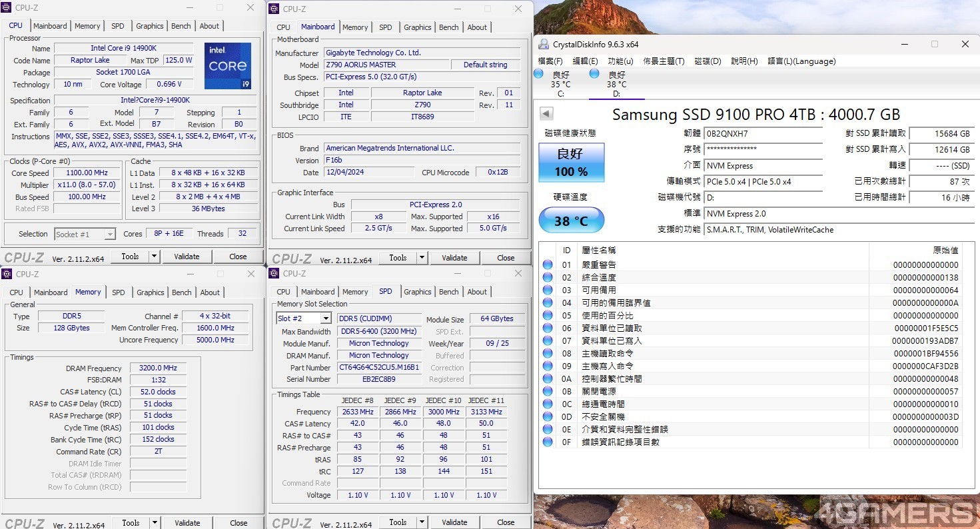Click the CrystalDiskInfo title bar app icon
The width and height of the screenshot is (980, 529).
click(544, 45)
